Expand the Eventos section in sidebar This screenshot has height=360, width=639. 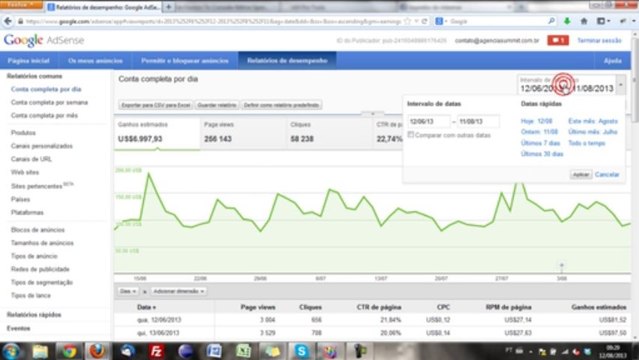(x=18, y=328)
